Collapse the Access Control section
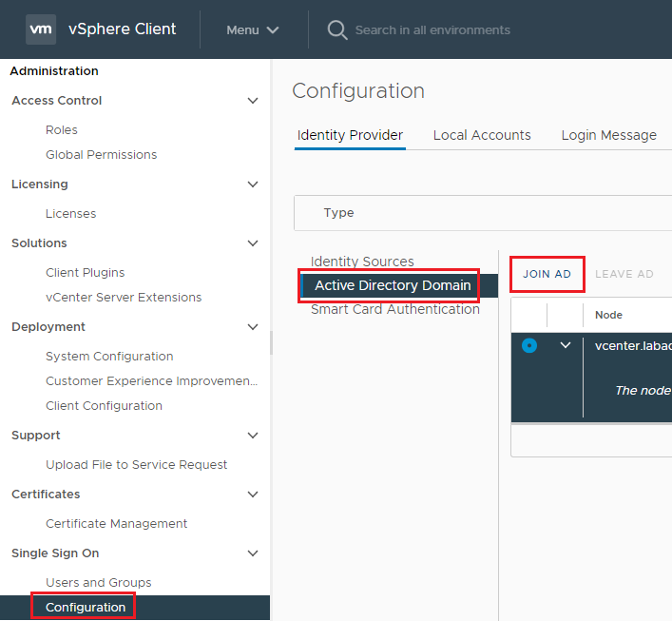 click(252, 101)
